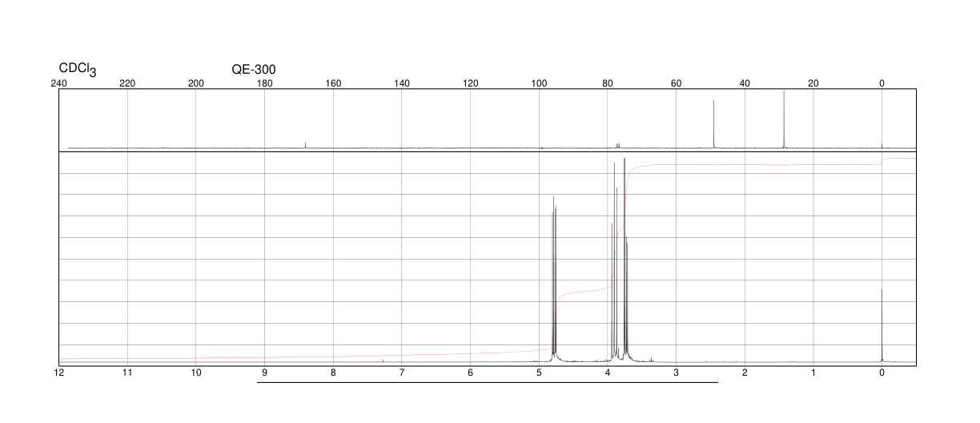Select the 0 tick label on top axis
This screenshot has width=980, height=423.
click(882, 83)
